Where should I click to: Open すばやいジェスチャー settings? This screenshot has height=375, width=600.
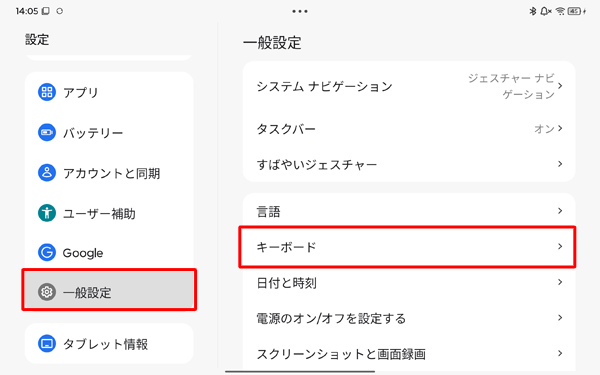pyautogui.click(x=409, y=164)
